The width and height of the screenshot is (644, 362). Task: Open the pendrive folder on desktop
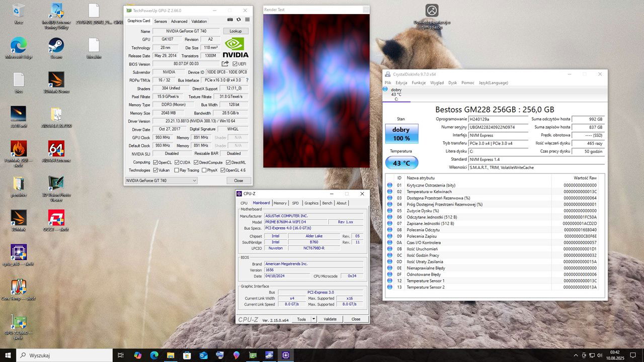19,186
